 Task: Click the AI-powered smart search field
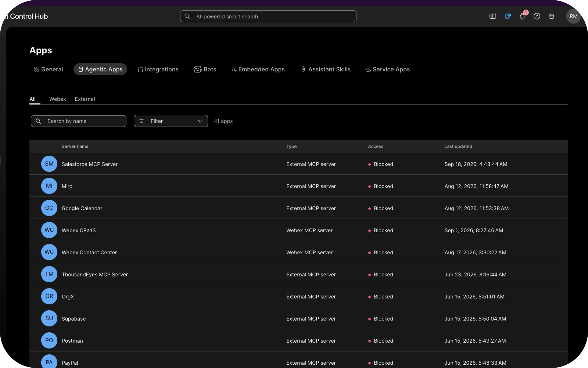268,16
